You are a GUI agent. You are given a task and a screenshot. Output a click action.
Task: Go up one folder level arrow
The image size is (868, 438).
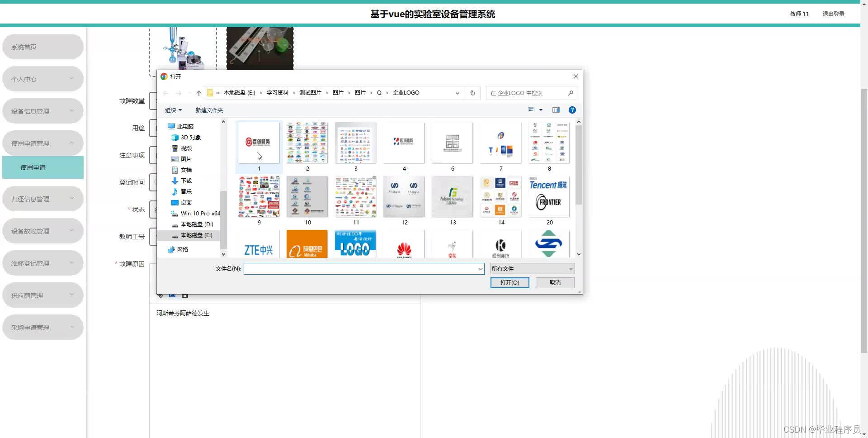(199, 93)
